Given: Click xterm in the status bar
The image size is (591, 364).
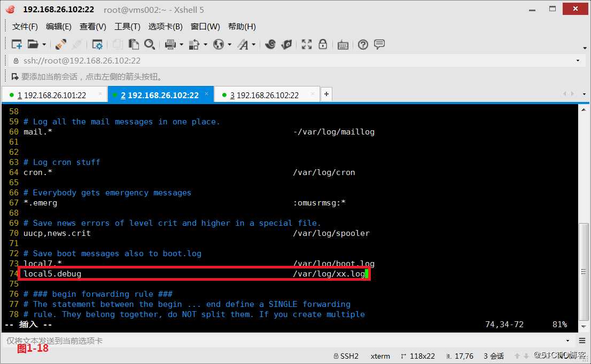Looking at the screenshot, I should (x=380, y=355).
